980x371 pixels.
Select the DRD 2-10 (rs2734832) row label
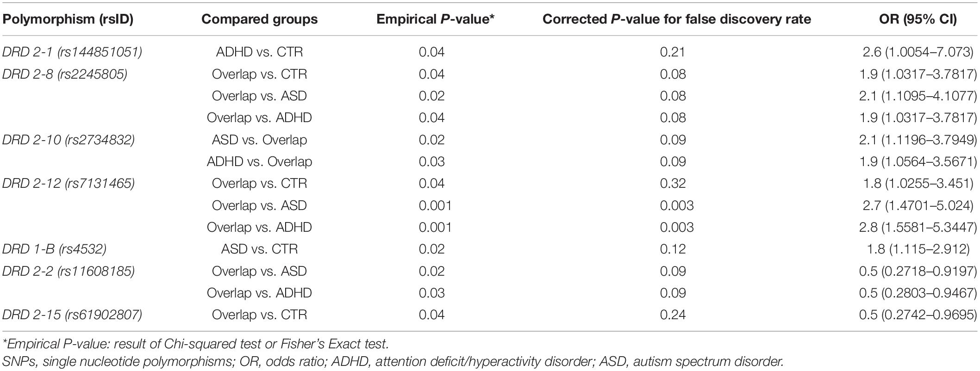(69, 140)
